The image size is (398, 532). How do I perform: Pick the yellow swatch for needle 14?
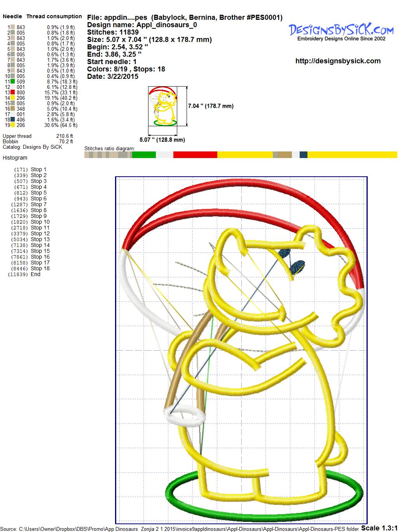[x=13, y=98]
